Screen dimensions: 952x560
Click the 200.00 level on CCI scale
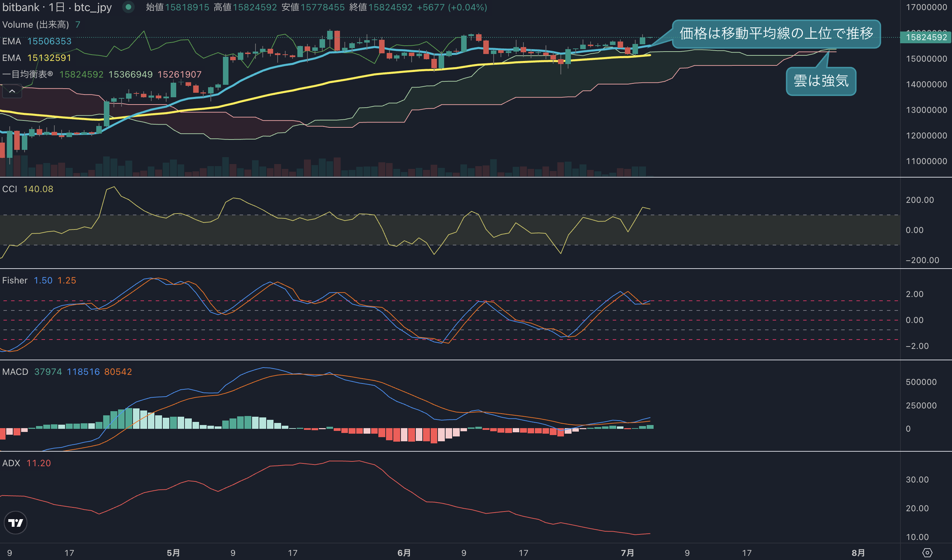coord(919,200)
